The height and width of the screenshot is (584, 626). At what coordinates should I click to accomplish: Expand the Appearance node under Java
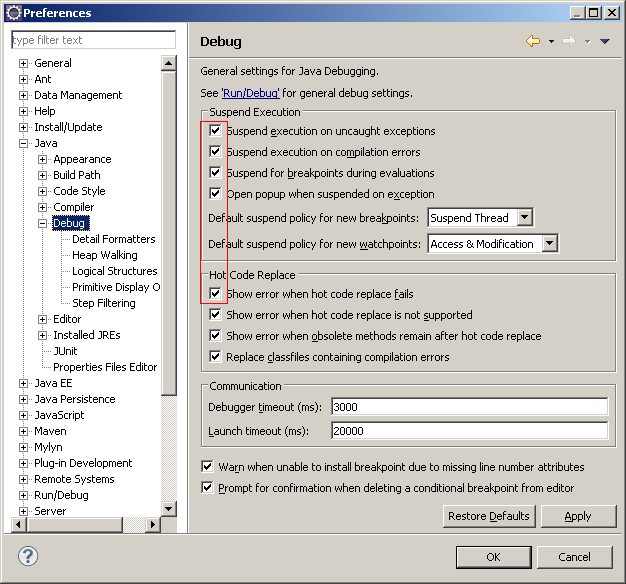[x=42, y=159]
